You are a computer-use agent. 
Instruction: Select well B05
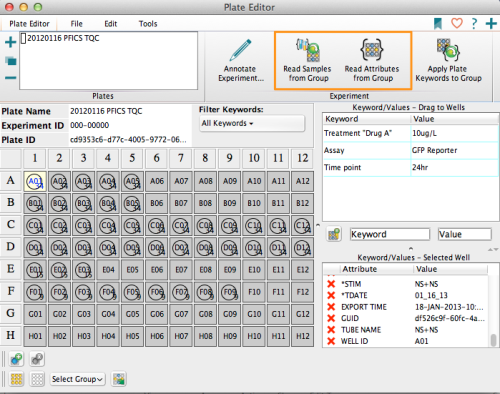tap(132, 203)
